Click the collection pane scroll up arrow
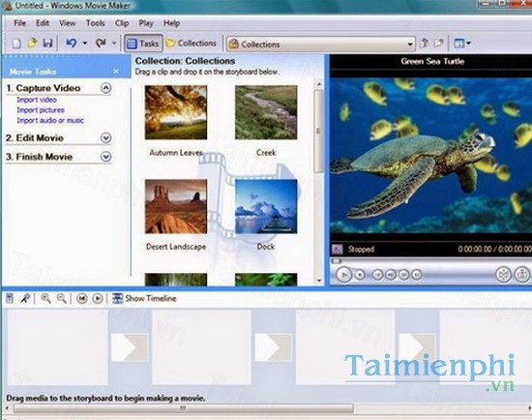 319,83
